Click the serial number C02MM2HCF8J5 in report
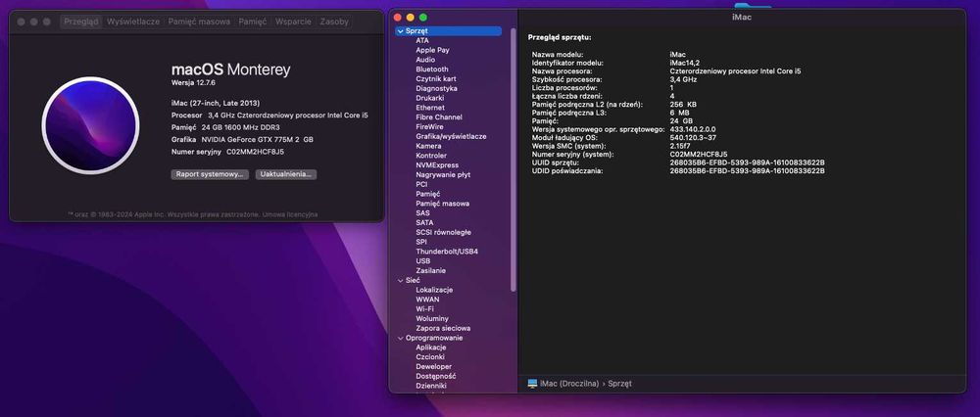Screen dimensions: 980x417 point(698,155)
